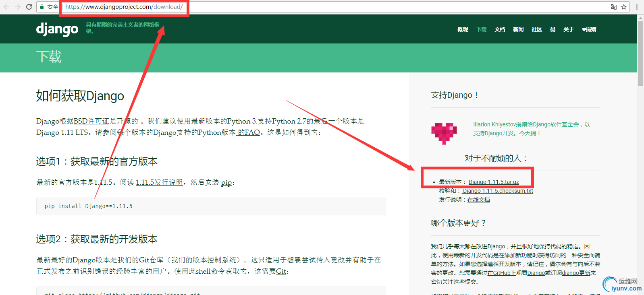Image resolution: width=644 pixels, height=295 pixels.
Task: Click the sidebar heading 对于不耐烦的人：
Action: tap(497, 158)
